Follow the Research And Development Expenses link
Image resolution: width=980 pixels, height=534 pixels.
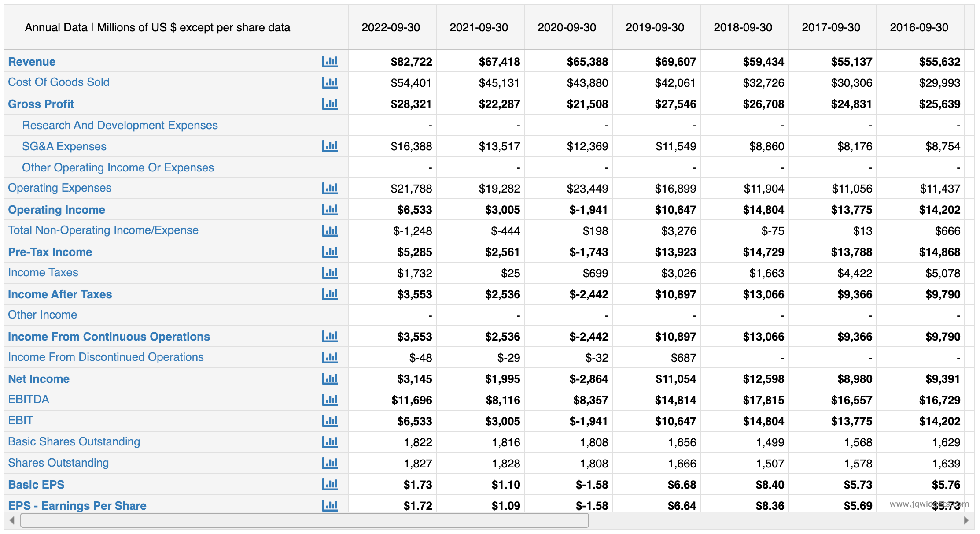(x=120, y=125)
